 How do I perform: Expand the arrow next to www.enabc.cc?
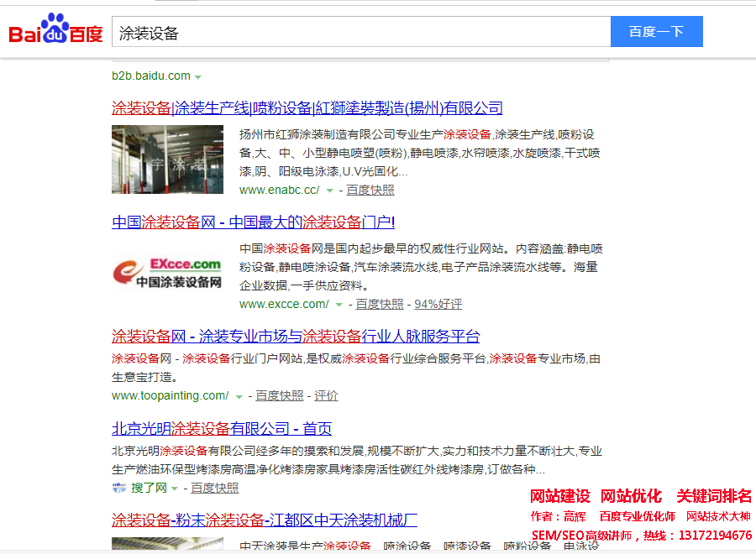329,191
